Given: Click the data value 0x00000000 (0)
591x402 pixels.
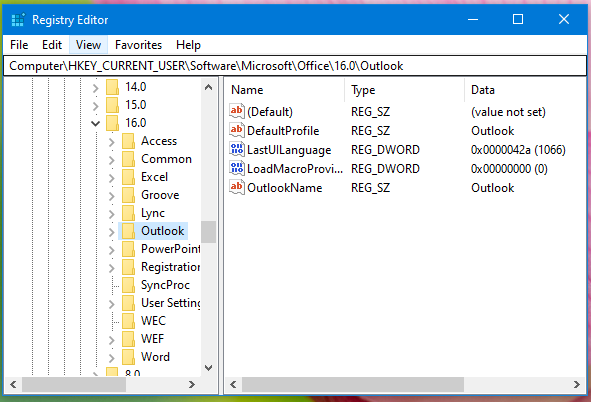Looking at the screenshot, I should point(509,168).
